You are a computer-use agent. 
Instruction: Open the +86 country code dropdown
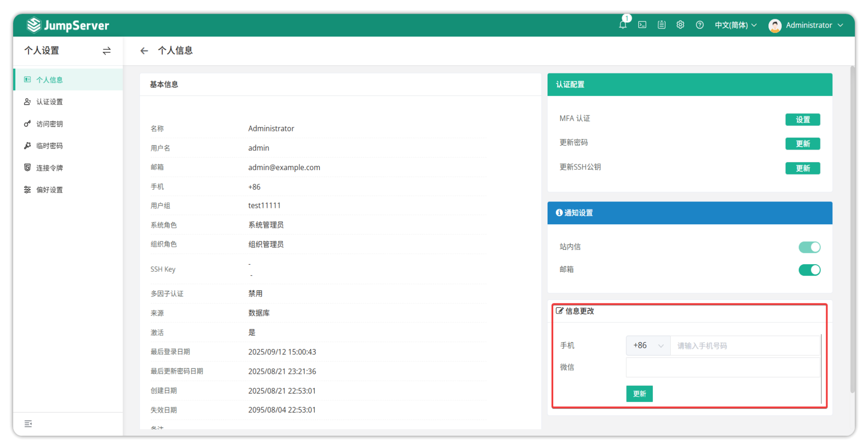point(647,346)
